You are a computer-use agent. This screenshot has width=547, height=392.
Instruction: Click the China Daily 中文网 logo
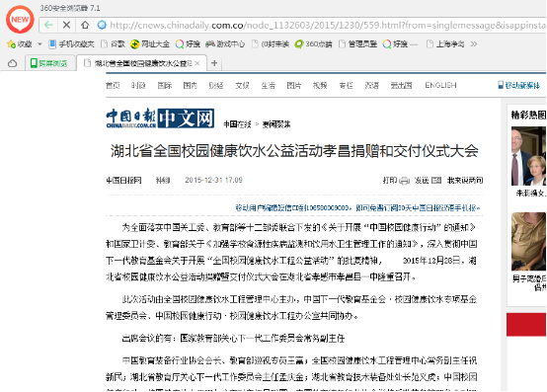pos(160,118)
